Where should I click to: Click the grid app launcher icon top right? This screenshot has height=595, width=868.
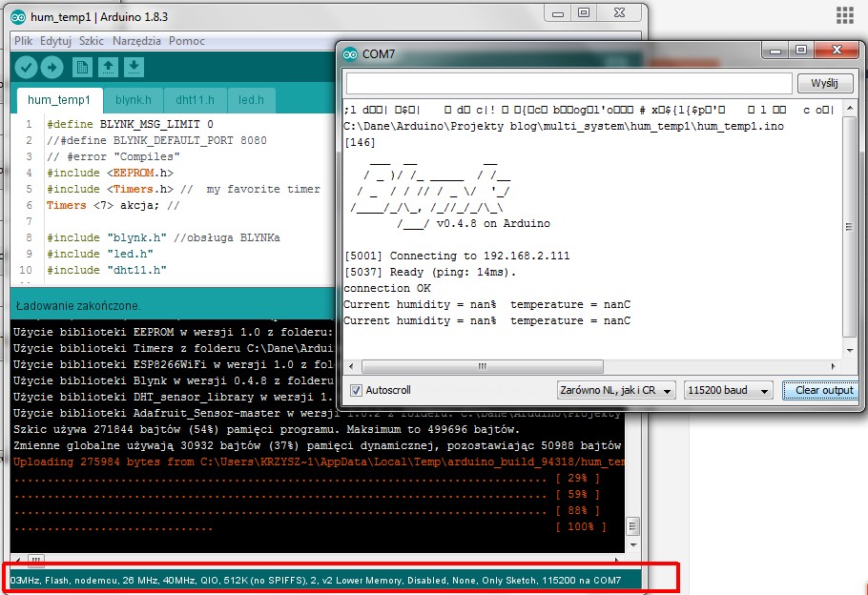(x=844, y=13)
